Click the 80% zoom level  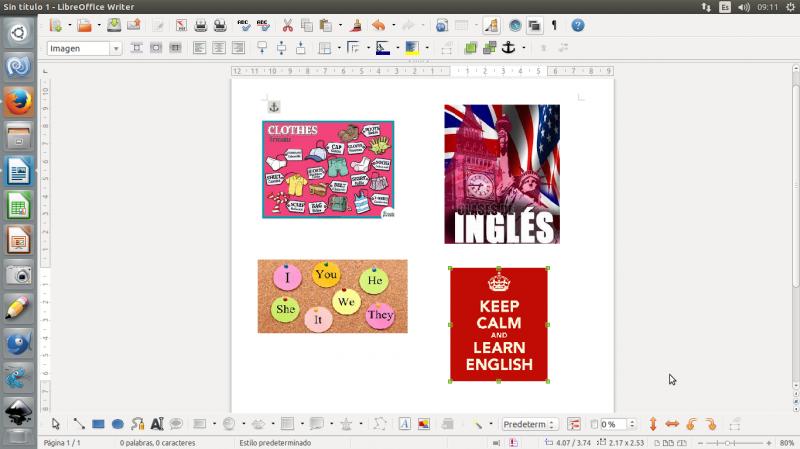point(787,443)
